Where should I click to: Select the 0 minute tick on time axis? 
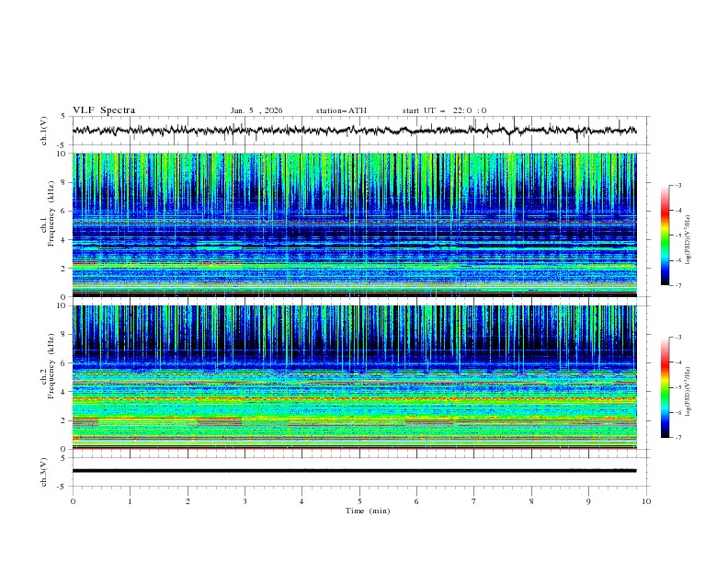[74, 501]
